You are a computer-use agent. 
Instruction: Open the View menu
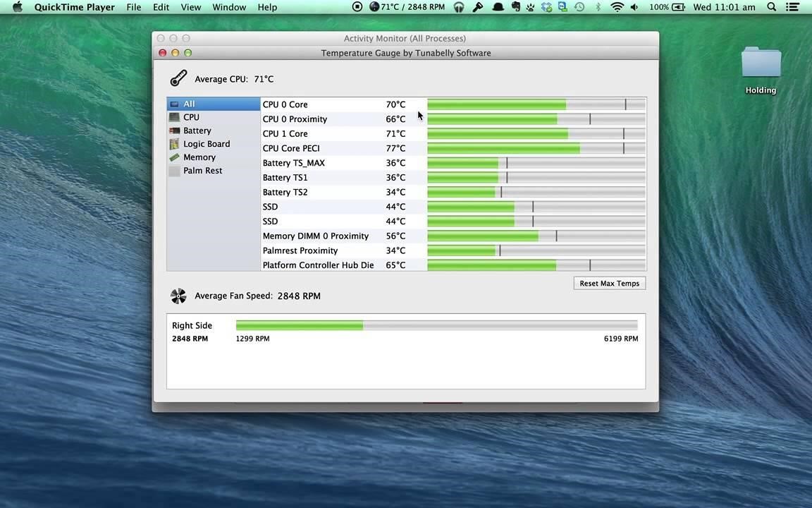(190, 7)
